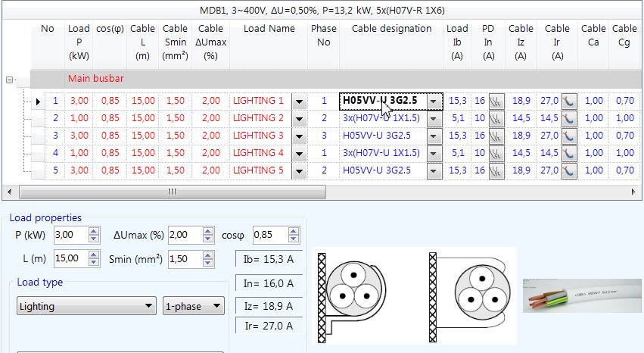Click cable installation icon in LIGHTING 2 row
644x353 pixels.
point(569,119)
